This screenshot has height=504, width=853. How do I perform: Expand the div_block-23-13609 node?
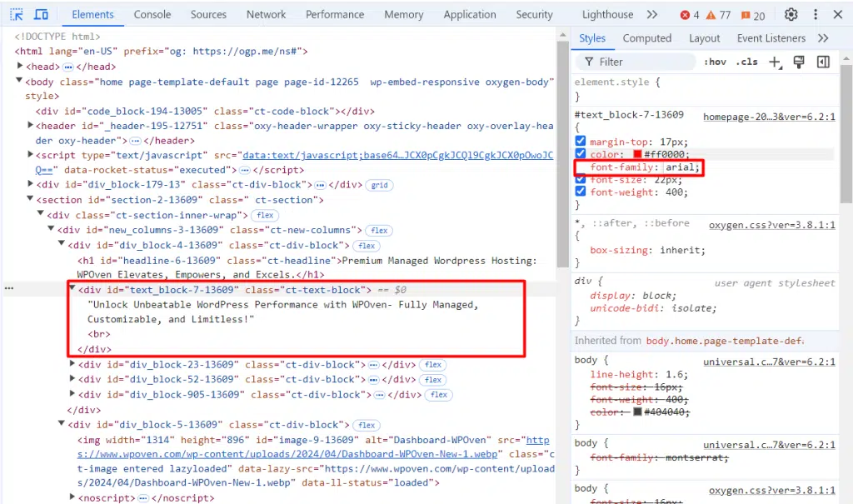[x=72, y=365]
